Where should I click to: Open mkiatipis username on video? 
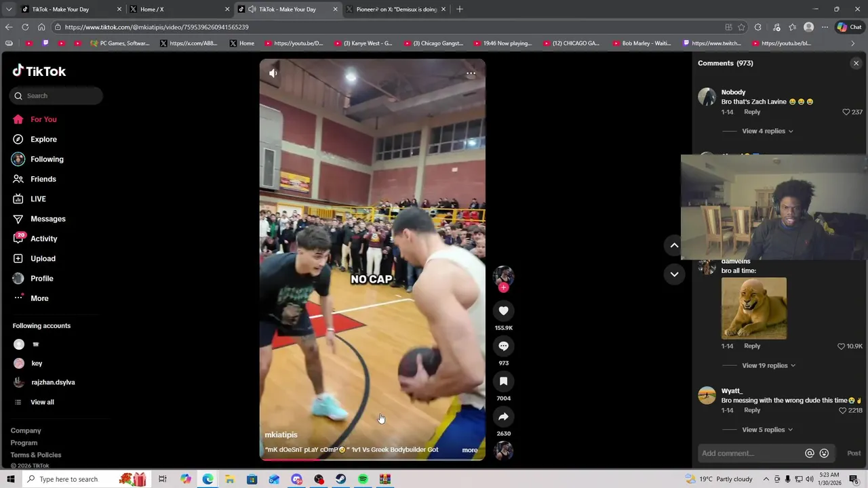[x=281, y=435]
